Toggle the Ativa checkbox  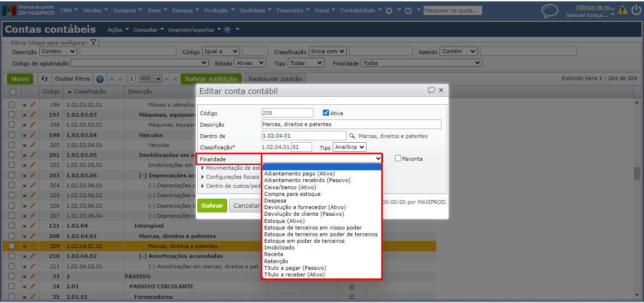[x=326, y=113]
